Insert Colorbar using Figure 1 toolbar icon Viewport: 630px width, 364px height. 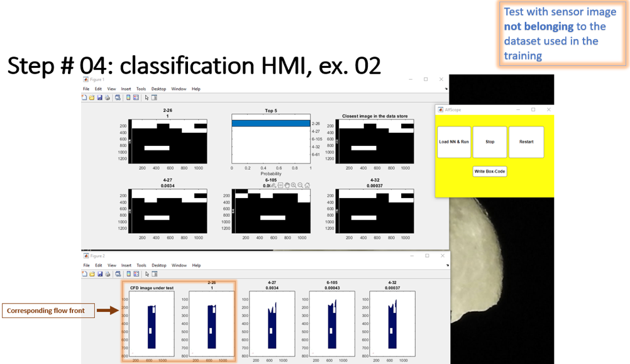pyautogui.click(x=128, y=97)
